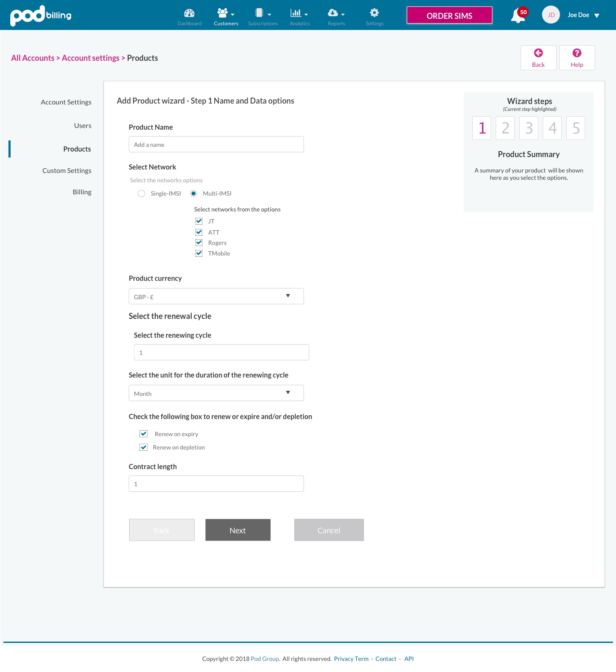
Task: Go to Billing in the sidebar
Action: point(82,192)
